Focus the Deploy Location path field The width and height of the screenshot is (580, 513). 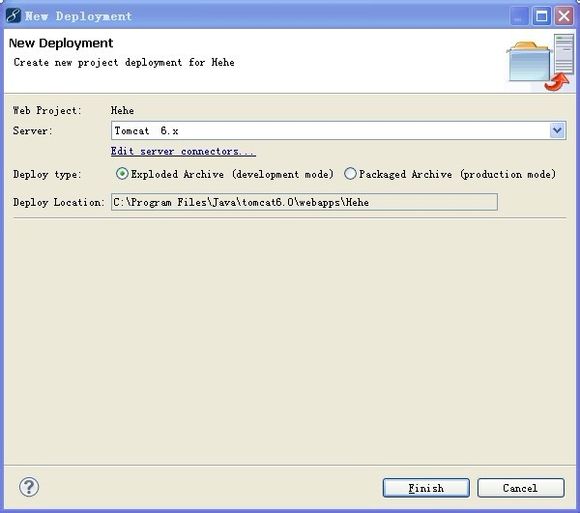[304, 202]
